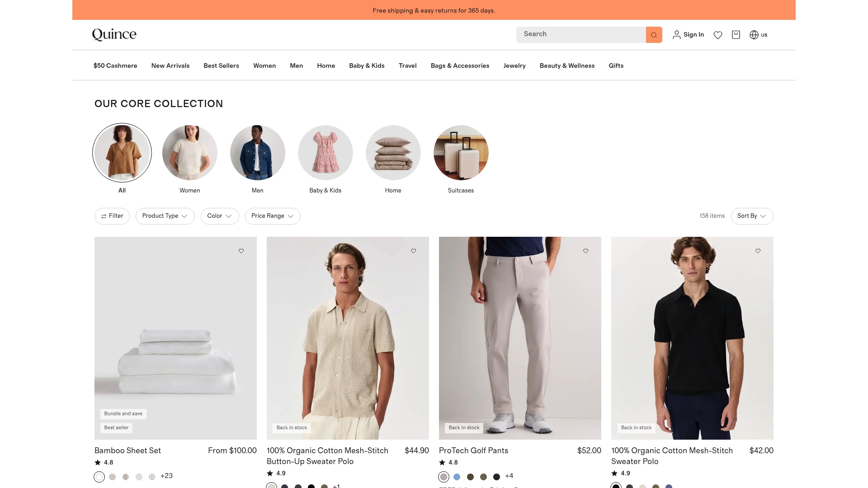Favorite the Bamboo Sheet Set with its heart
The image size is (868, 488).
click(241, 251)
